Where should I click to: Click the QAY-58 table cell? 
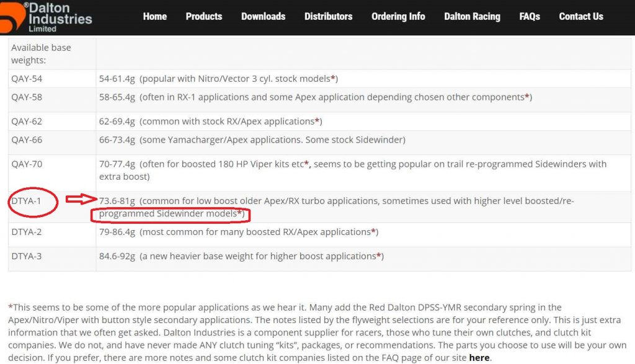tap(52, 100)
